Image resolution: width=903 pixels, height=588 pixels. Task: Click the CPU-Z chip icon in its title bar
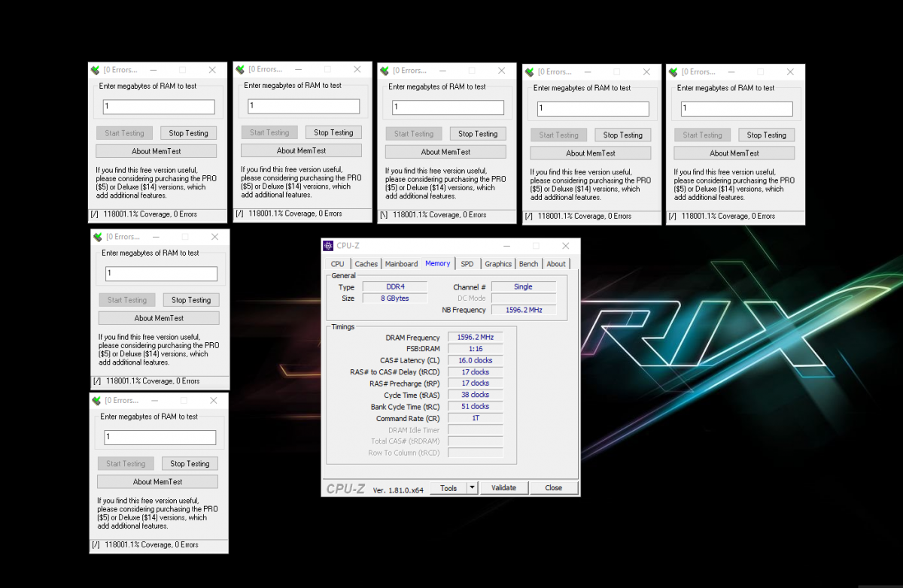pyautogui.click(x=328, y=246)
